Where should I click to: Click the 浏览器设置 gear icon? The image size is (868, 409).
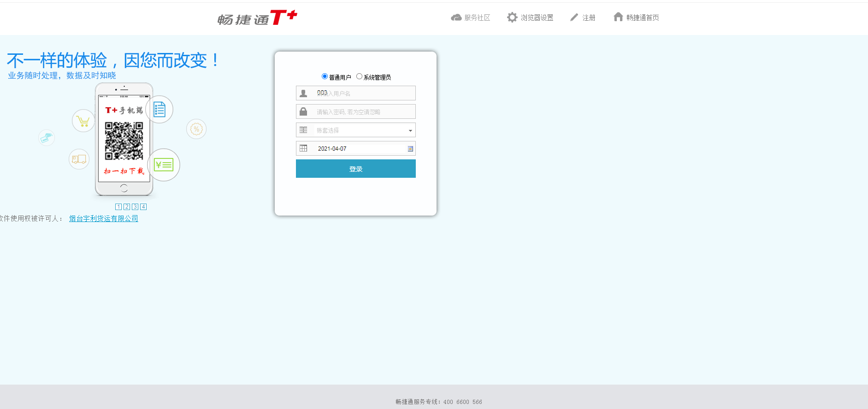pyautogui.click(x=512, y=18)
